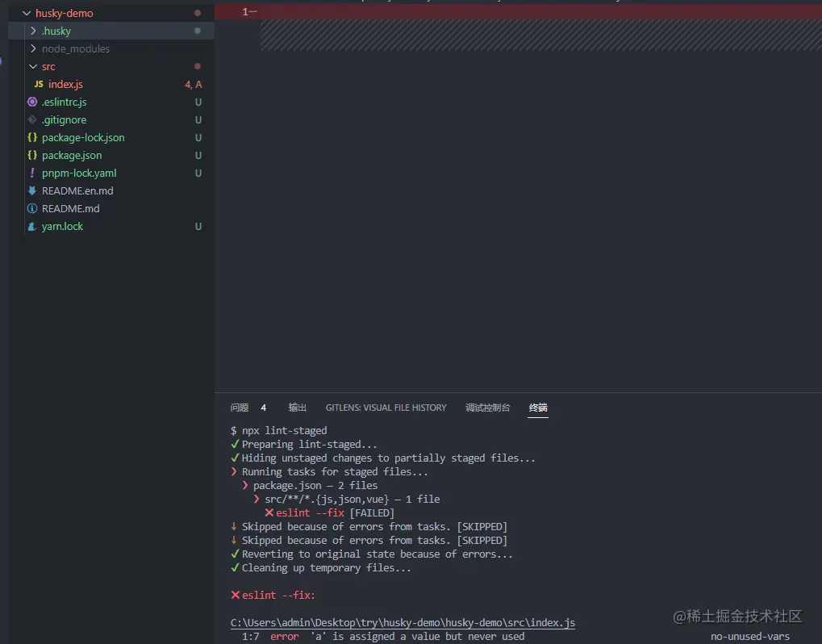The height and width of the screenshot is (644, 822).
Task: Click the 'npx lint-staged' command text
Action: [x=284, y=431]
